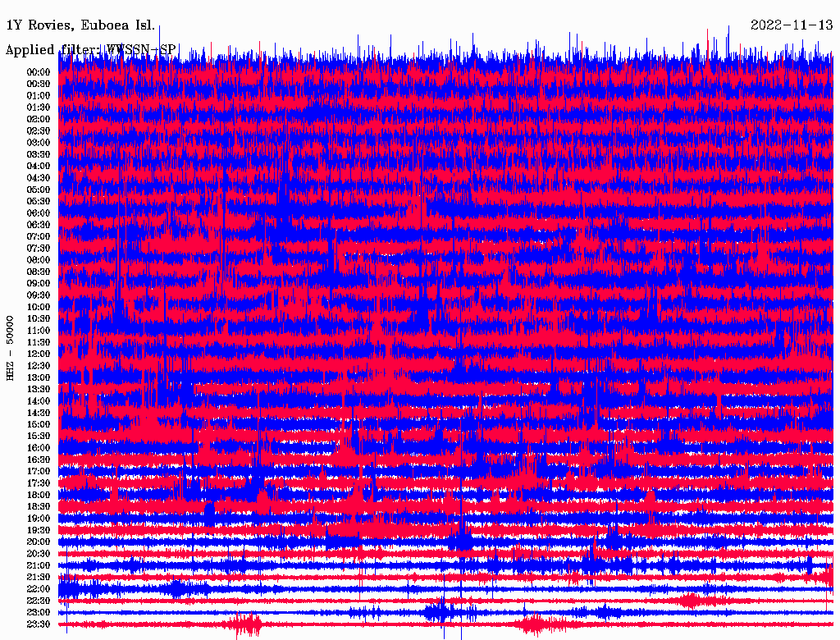Click the 13:00 time label
Screen dimensions: 840x640
click(x=39, y=377)
